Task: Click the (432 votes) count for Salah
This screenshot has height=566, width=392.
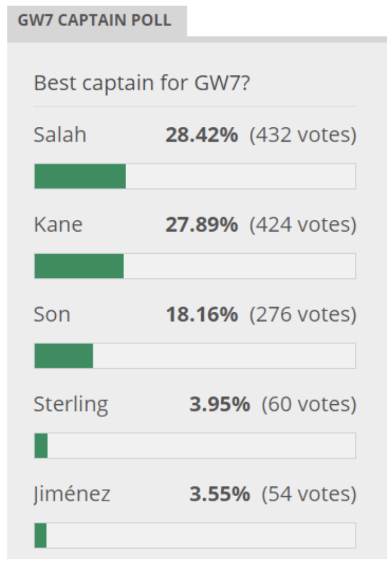Action: (303, 135)
